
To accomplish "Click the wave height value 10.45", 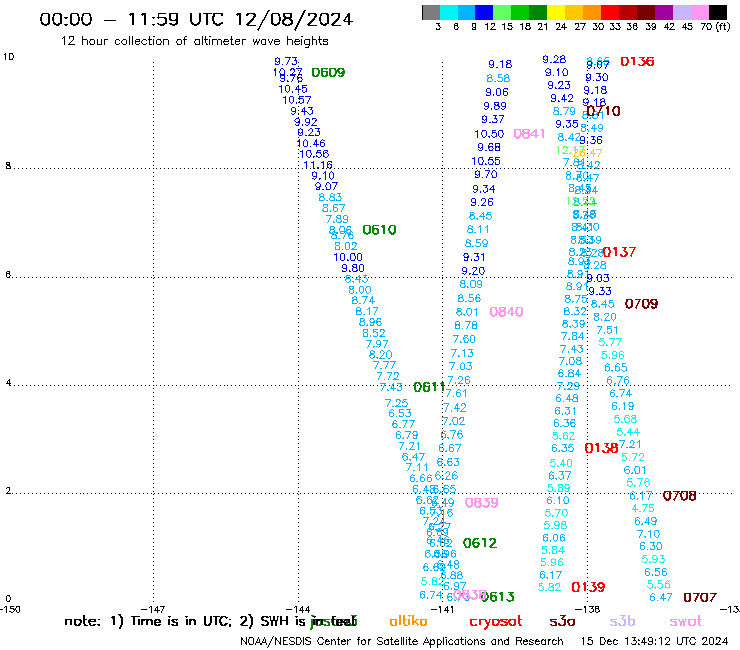I will tap(293, 89).
